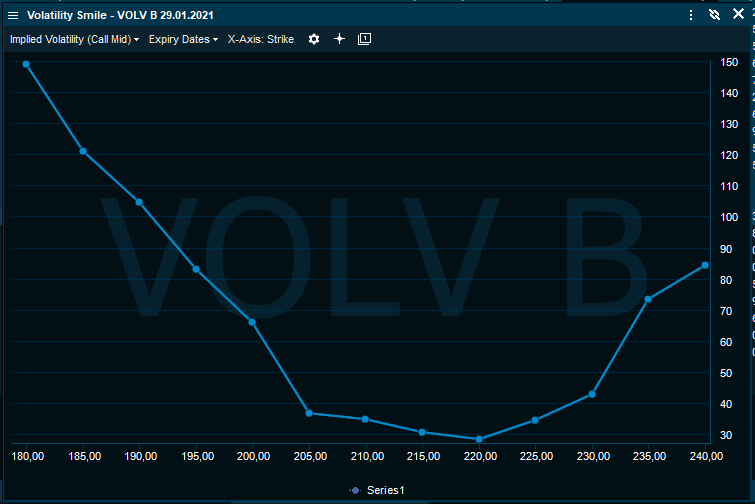Select the data point at strike 180,00

point(26,64)
